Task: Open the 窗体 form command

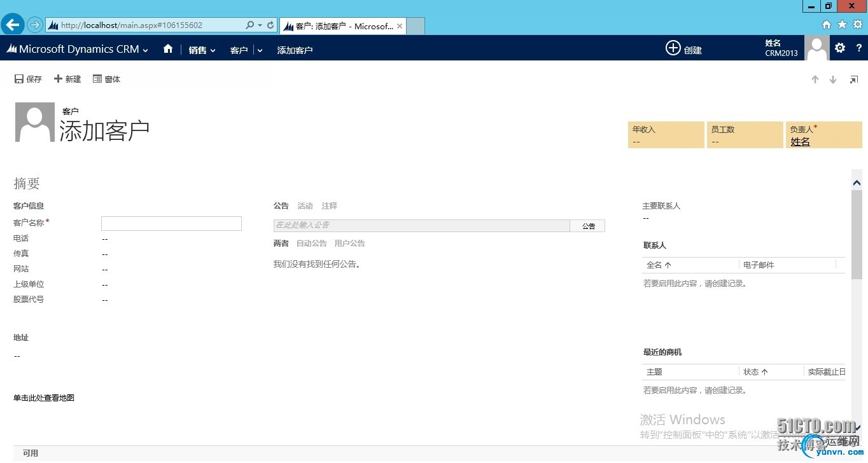Action: click(106, 79)
